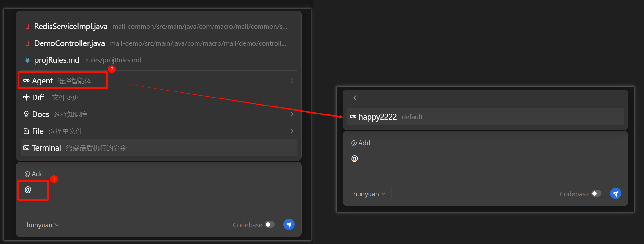The height and width of the screenshot is (244, 644).
Task: Expand the Docs submenu chevron
Action: (292, 114)
